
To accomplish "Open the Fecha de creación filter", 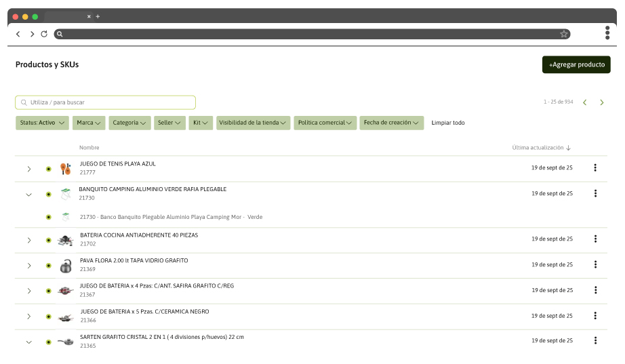I will pos(391,123).
